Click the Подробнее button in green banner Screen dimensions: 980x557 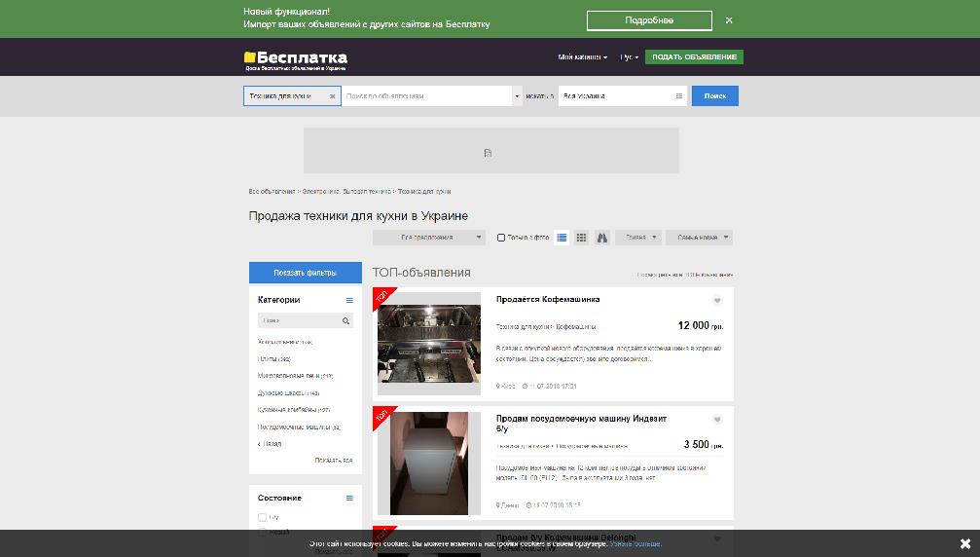tap(649, 20)
